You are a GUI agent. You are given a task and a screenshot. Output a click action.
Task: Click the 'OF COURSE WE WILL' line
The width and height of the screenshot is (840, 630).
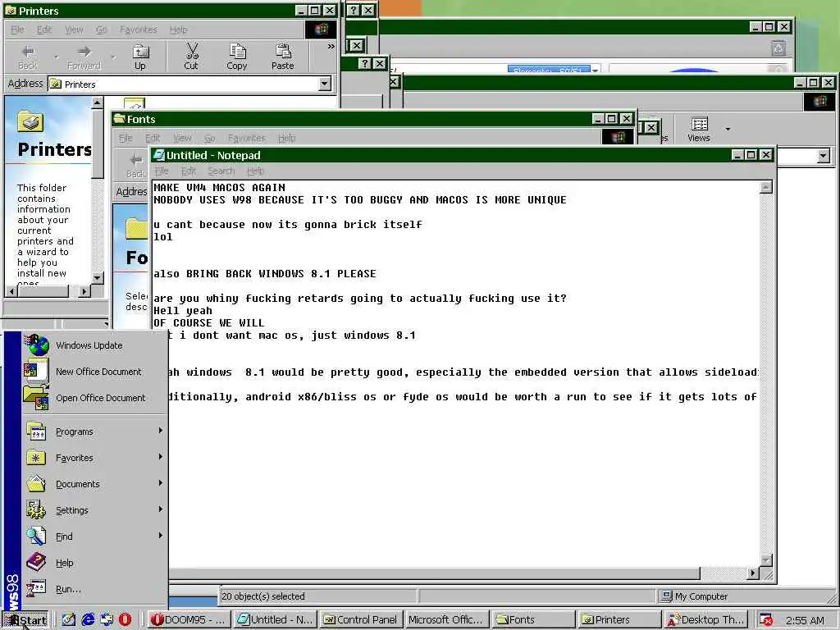[209, 323]
